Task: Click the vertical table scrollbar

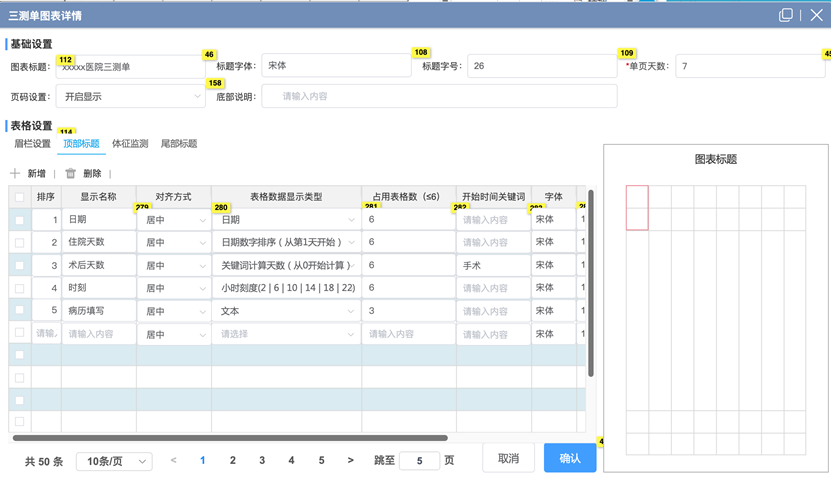Action: [x=590, y=283]
